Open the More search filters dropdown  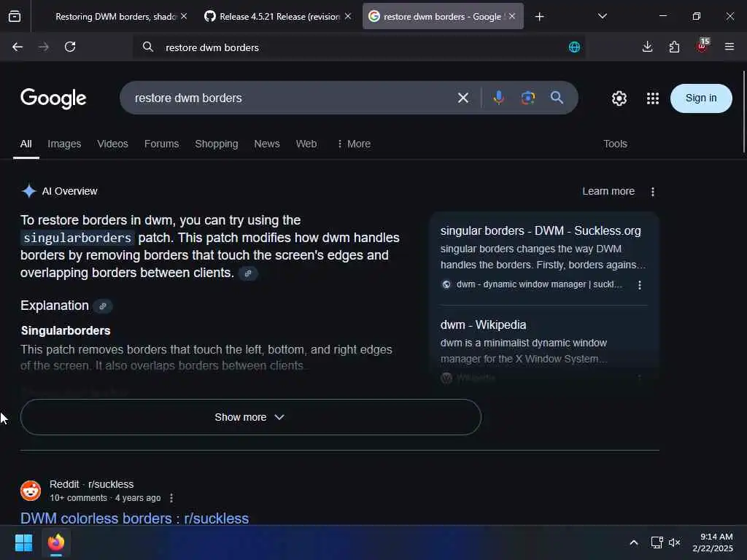(354, 144)
